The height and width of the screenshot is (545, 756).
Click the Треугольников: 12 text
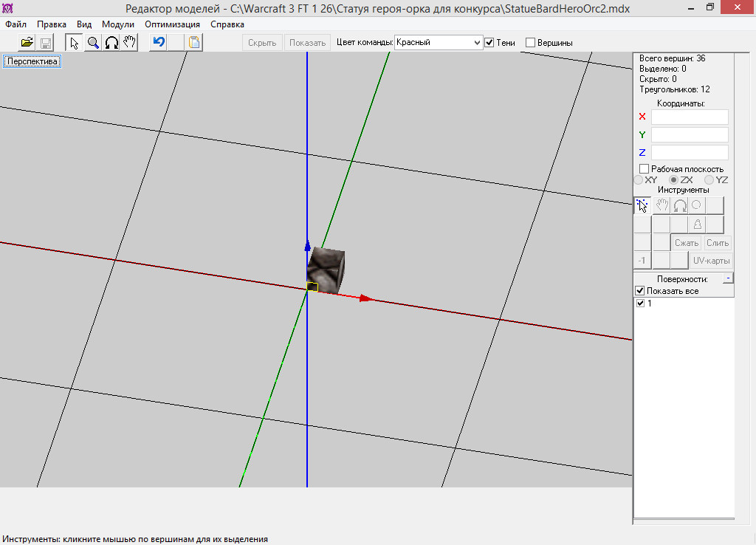pos(675,89)
